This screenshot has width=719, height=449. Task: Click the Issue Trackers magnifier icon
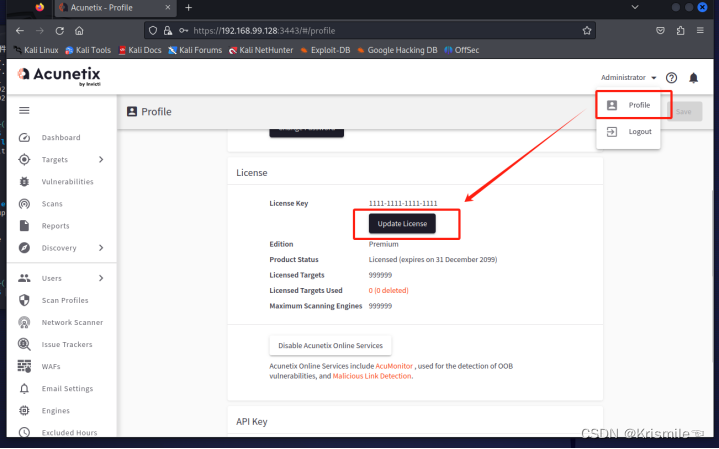pos(24,344)
